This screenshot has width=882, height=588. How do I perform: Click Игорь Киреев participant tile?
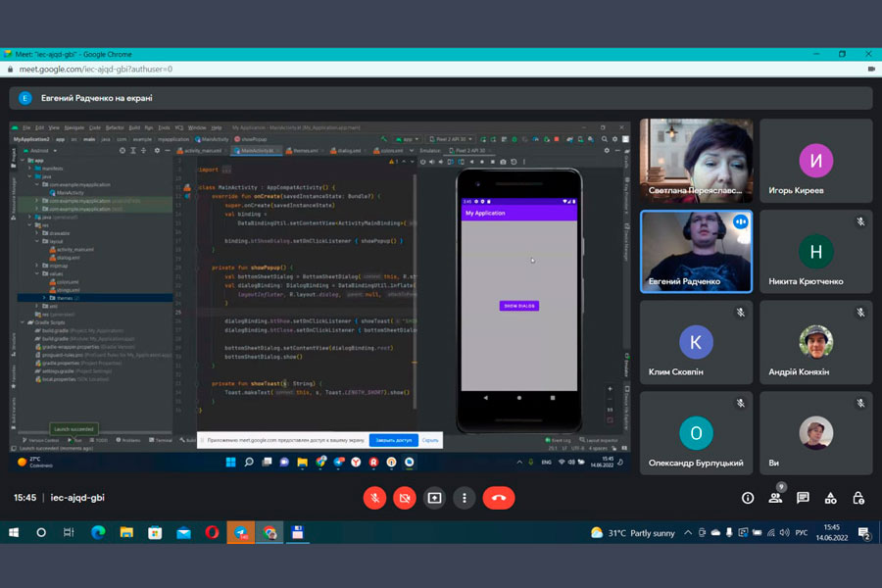point(815,161)
